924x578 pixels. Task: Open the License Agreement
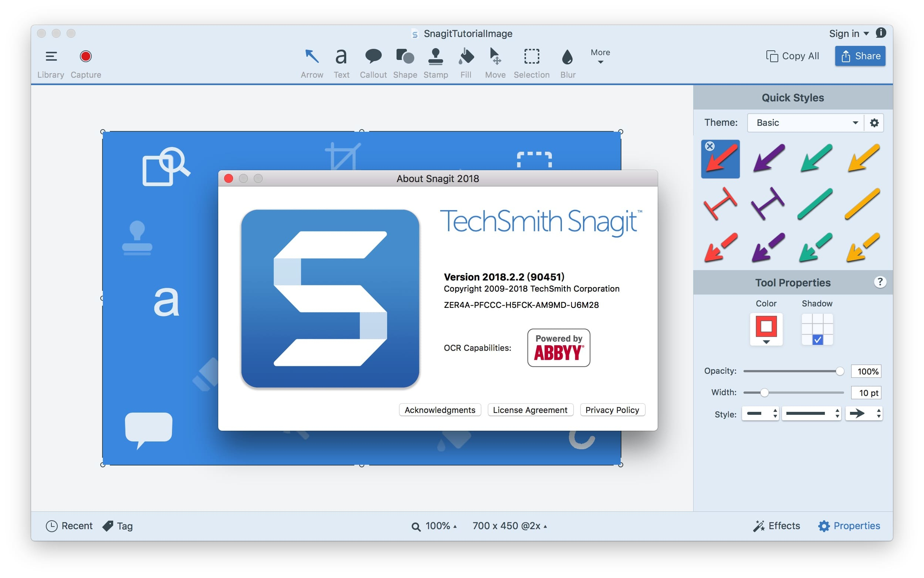[530, 410]
